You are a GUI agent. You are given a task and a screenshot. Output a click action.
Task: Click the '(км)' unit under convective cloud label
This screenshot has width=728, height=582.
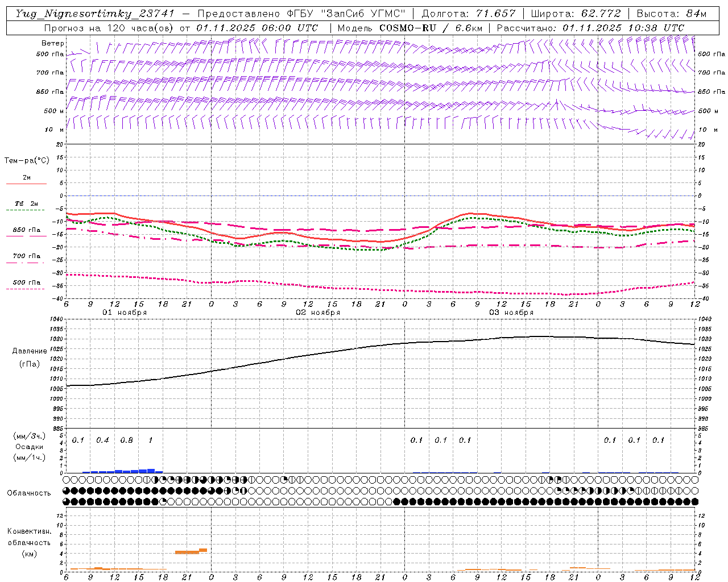pyautogui.click(x=29, y=554)
